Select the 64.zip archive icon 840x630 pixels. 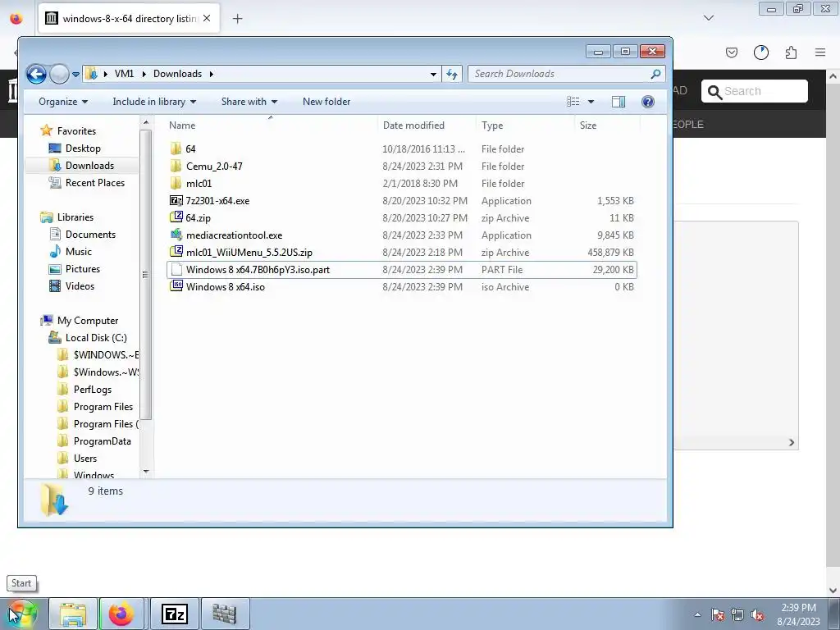[x=176, y=217]
